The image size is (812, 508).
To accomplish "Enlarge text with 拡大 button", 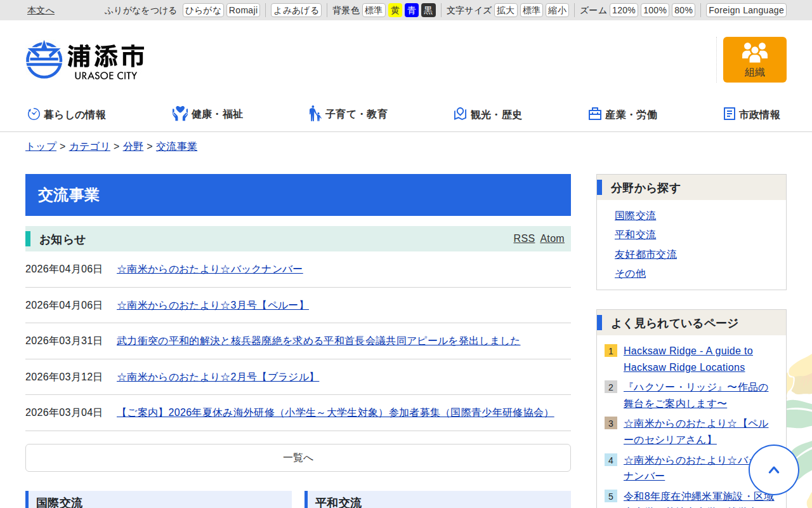I will click(506, 10).
